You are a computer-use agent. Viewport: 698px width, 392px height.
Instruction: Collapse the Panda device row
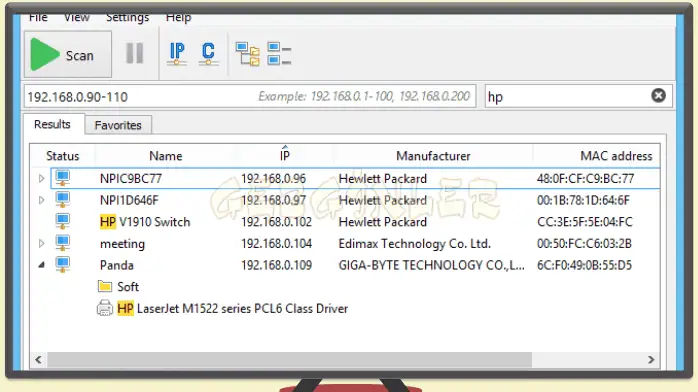coord(41,265)
